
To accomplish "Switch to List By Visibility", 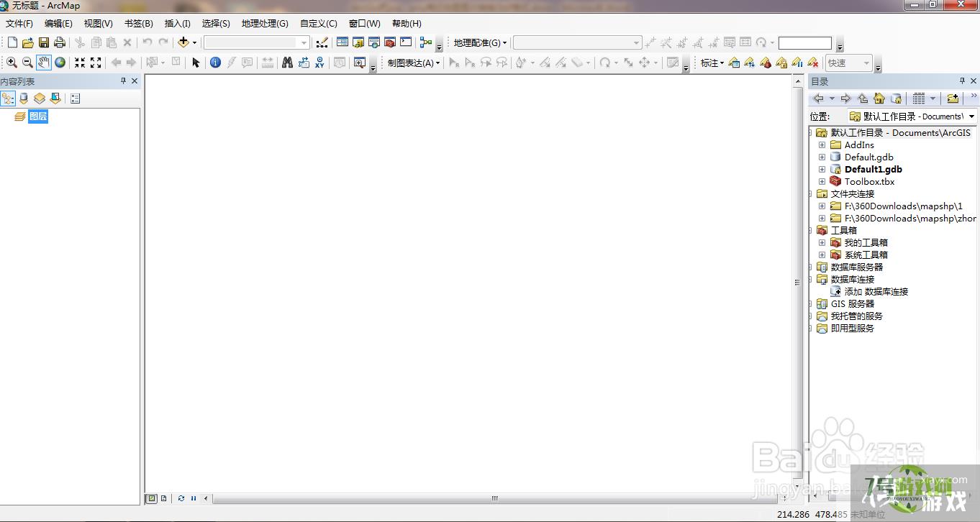I will pos(40,99).
